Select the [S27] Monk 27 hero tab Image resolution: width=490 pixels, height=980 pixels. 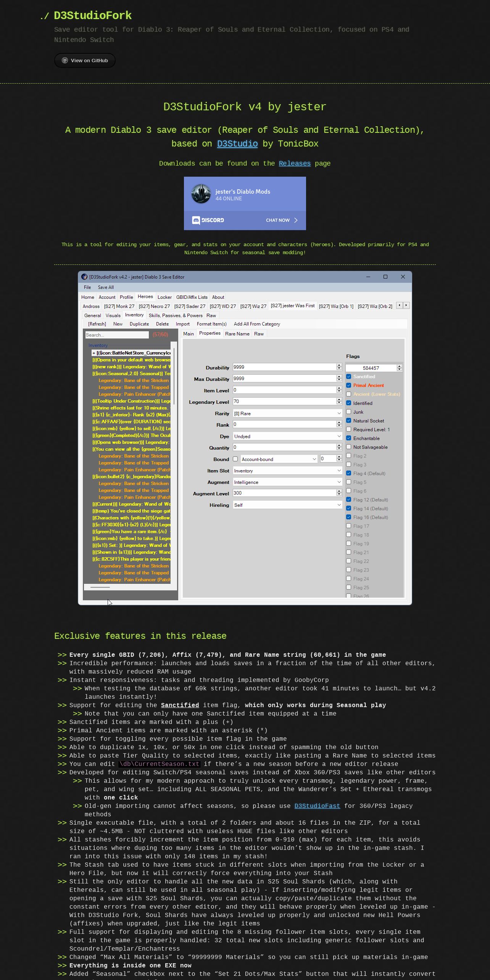[119, 306]
